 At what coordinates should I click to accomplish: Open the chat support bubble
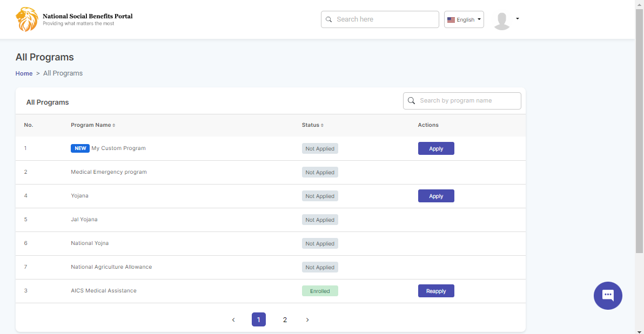(x=608, y=295)
